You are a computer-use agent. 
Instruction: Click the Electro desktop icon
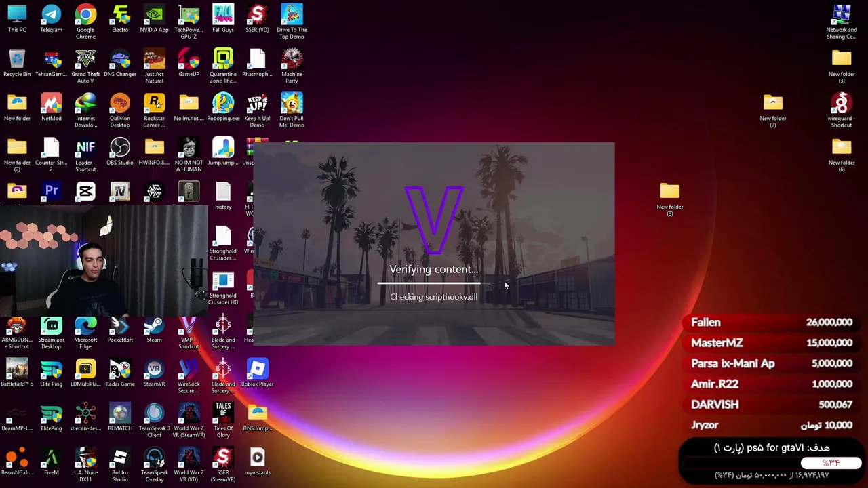point(120,19)
